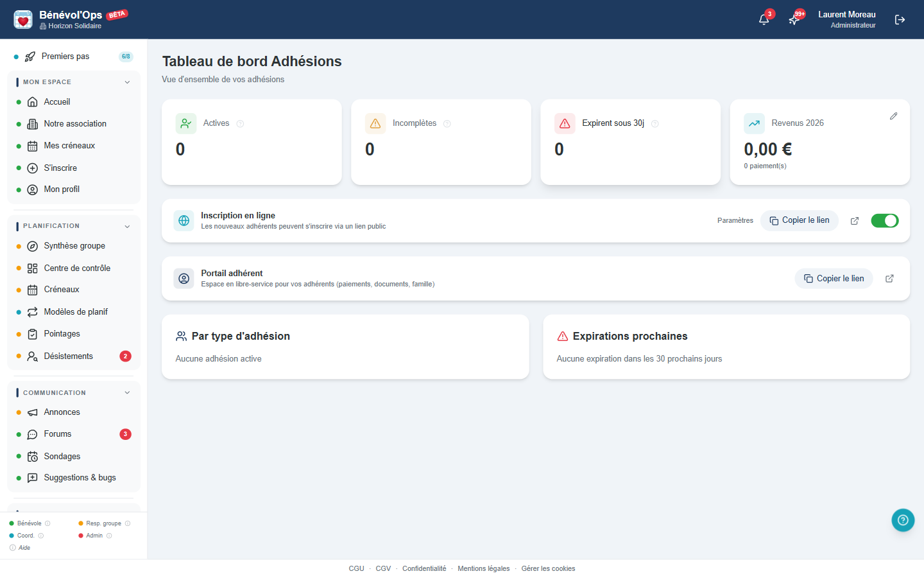Viewport: 924px width, 578px height.
Task: Go to Accueil in sidebar
Action: click(73, 102)
